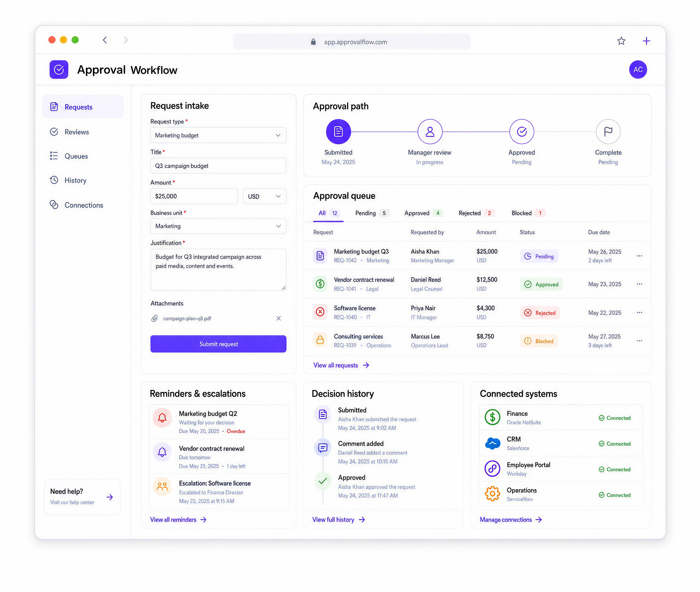Click View full history link

pyautogui.click(x=338, y=520)
